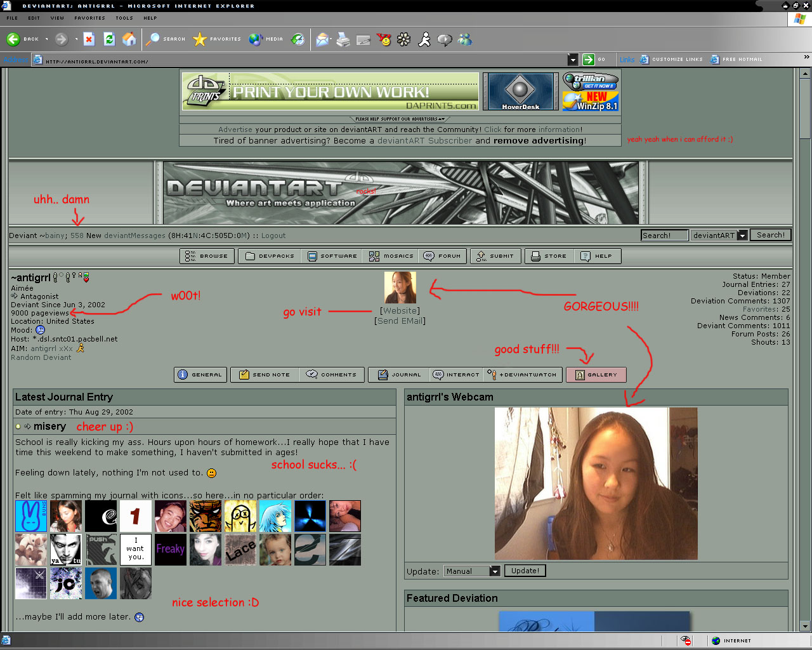
Task: Print the page with printer icon
Action: click(343, 40)
